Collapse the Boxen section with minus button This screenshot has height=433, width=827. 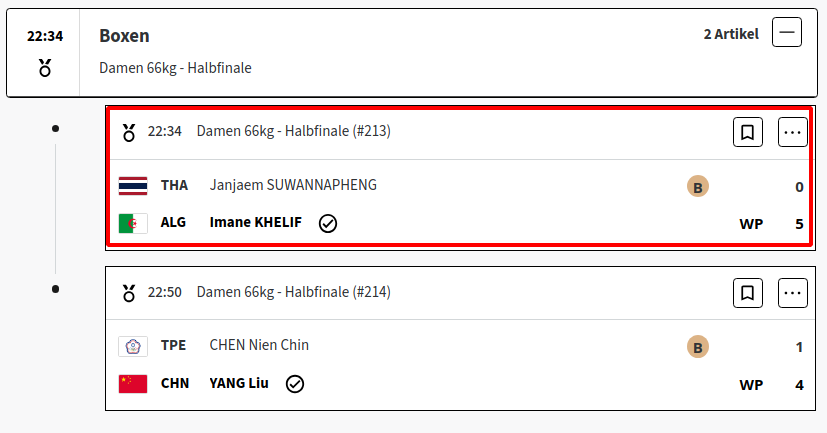[x=786, y=32]
